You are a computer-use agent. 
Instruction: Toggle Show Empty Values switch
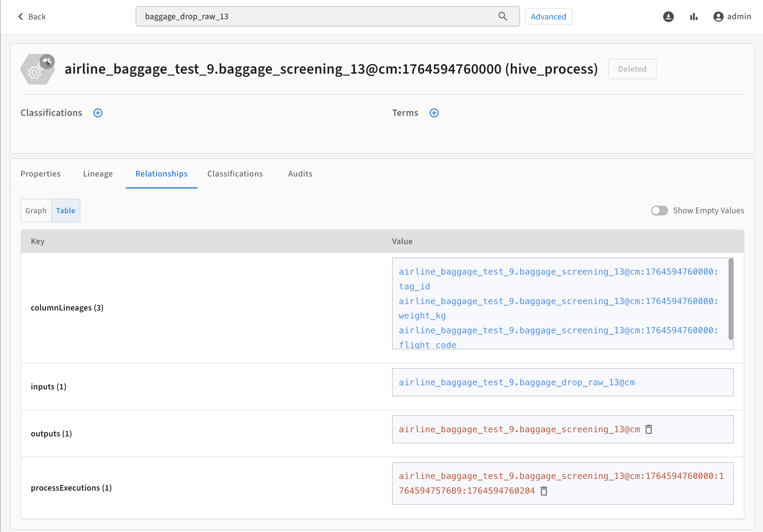pos(659,210)
